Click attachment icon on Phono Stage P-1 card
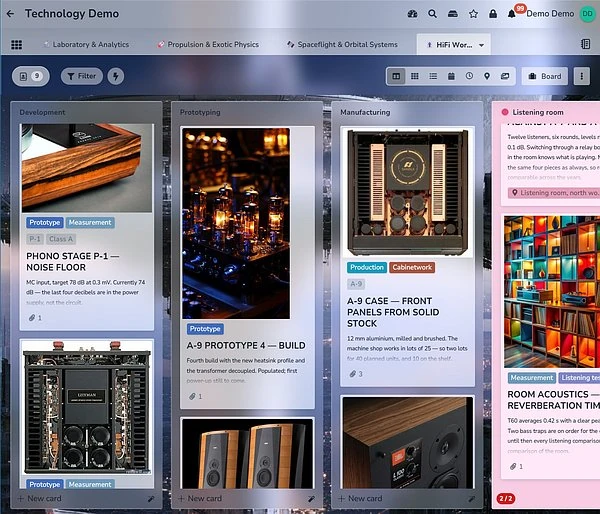600x514 pixels. [x=32, y=318]
